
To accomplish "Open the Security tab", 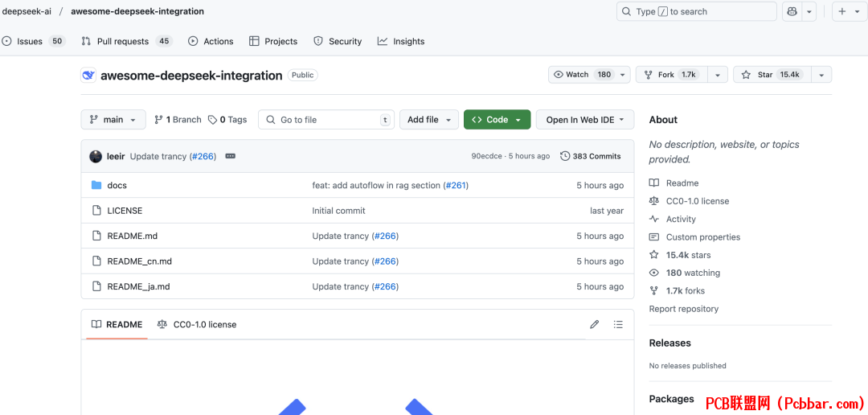I will tap(338, 41).
